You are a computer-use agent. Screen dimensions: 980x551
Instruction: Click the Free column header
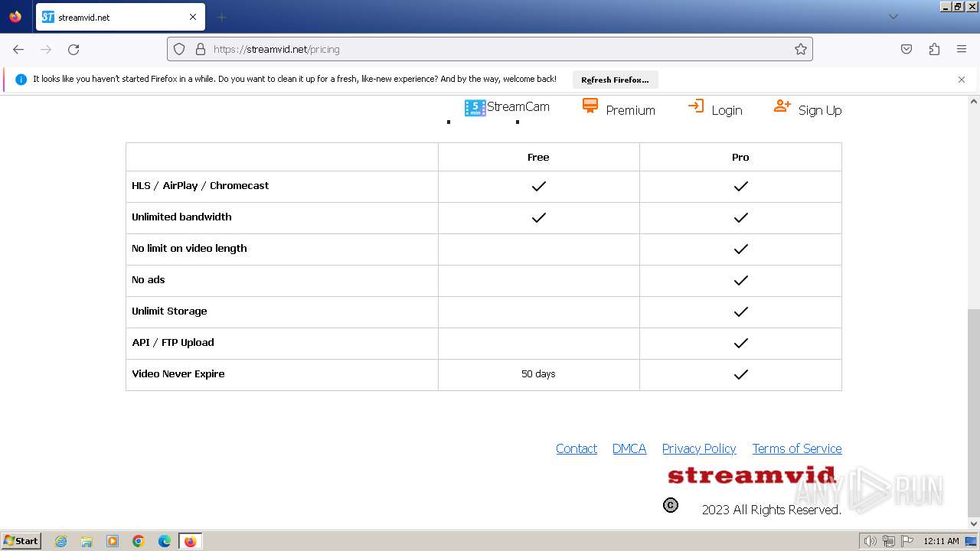538,157
